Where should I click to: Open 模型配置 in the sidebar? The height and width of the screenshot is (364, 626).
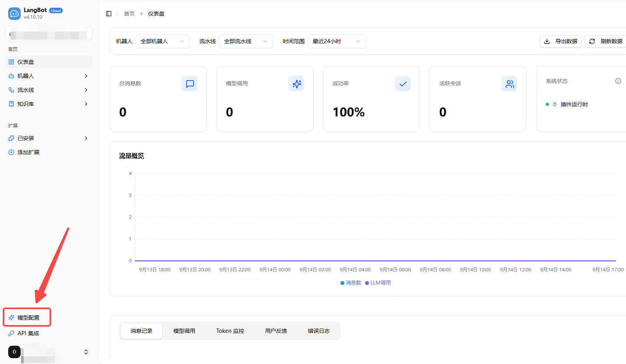point(27,317)
